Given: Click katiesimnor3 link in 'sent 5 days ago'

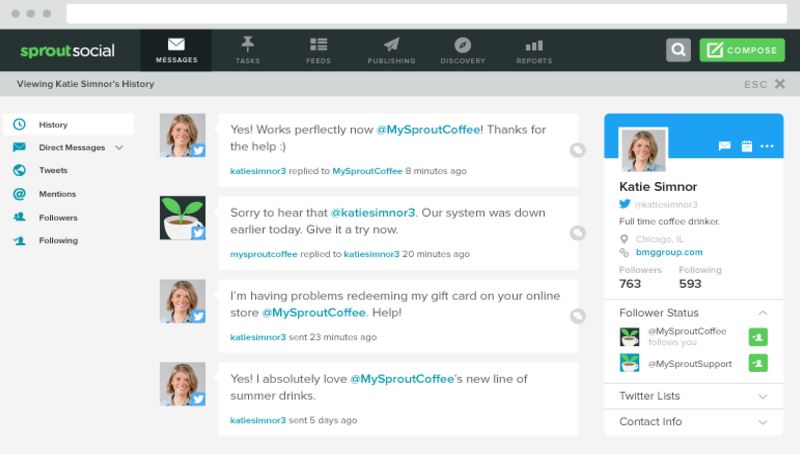Looking at the screenshot, I should click(x=258, y=420).
